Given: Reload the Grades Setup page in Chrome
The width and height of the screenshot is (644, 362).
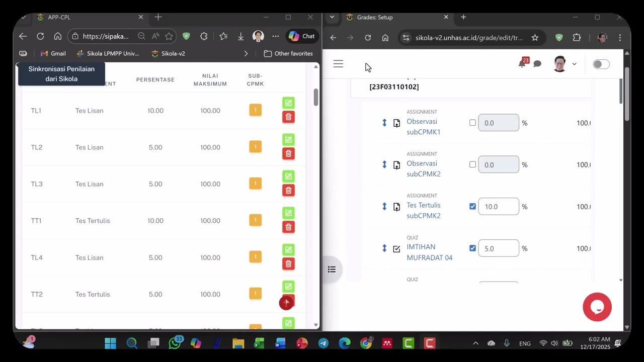Looking at the screenshot, I should coord(368,38).
